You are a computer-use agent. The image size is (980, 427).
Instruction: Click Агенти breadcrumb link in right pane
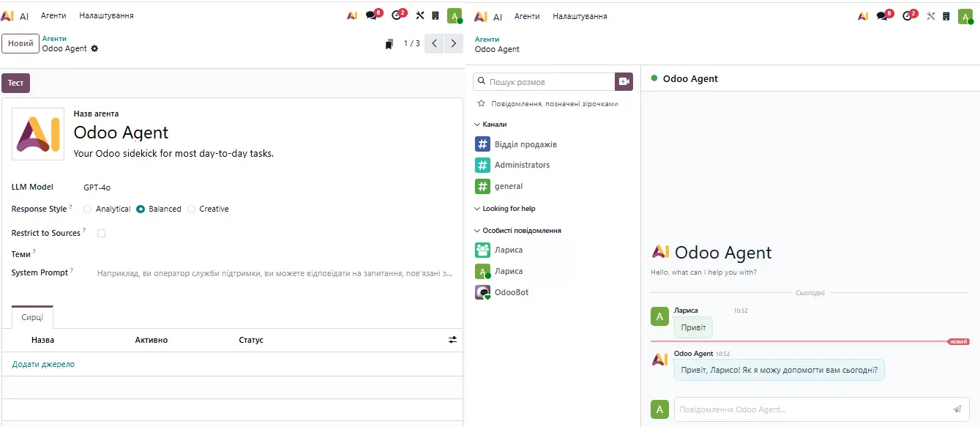[487, 39]
